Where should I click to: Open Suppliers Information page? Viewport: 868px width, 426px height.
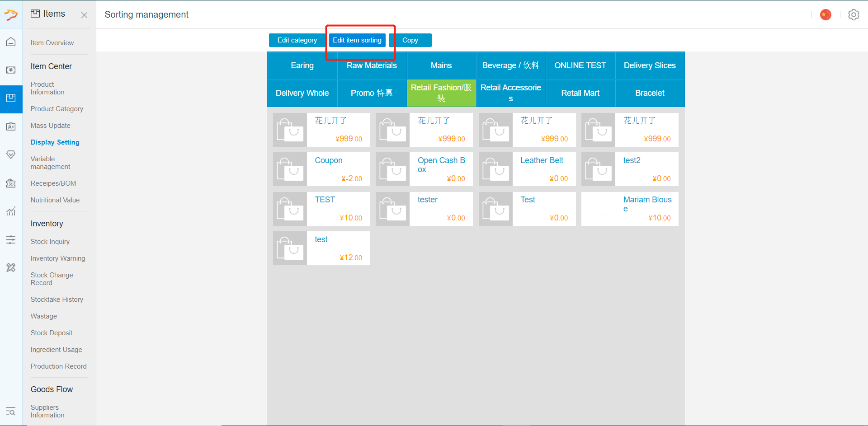point(47,411)
